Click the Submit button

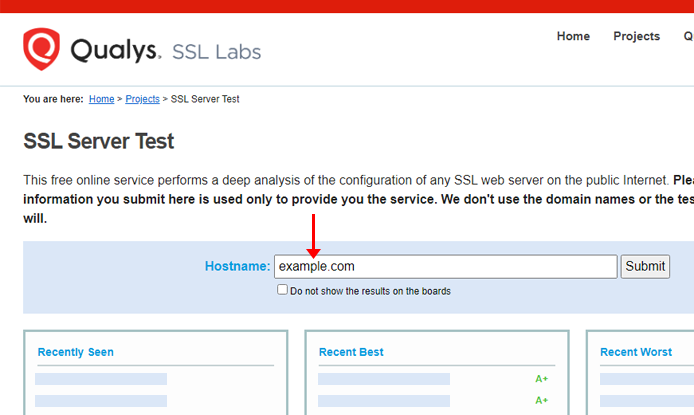coord(645,266)
